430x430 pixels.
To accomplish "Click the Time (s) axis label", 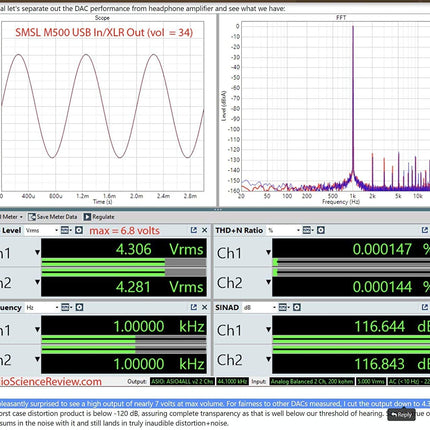I will coord(103,202).
